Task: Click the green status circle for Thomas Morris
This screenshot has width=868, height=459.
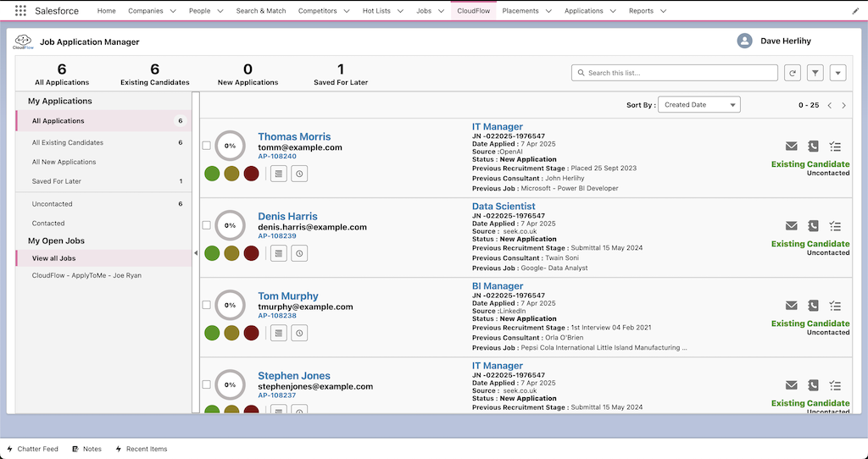Action: tap(212, 174)
